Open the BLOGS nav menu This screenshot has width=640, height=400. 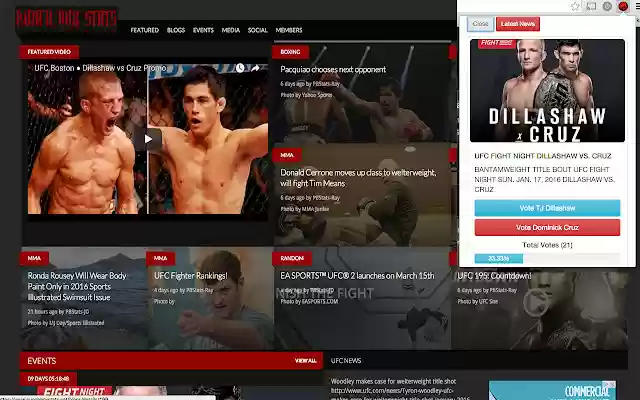point(176,30)
